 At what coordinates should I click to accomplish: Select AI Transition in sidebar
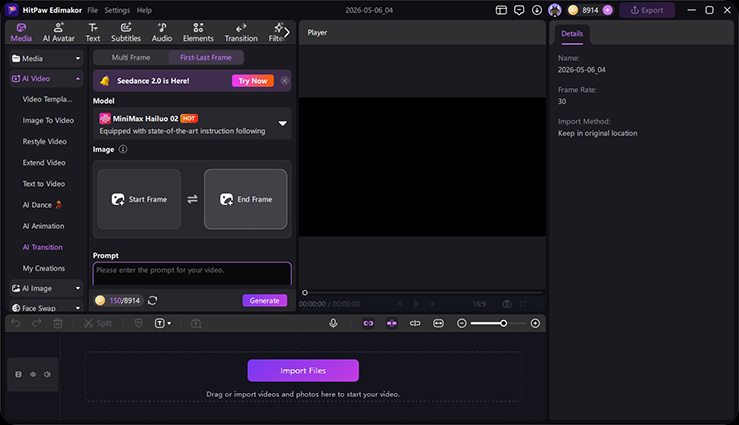click(42, 247)
